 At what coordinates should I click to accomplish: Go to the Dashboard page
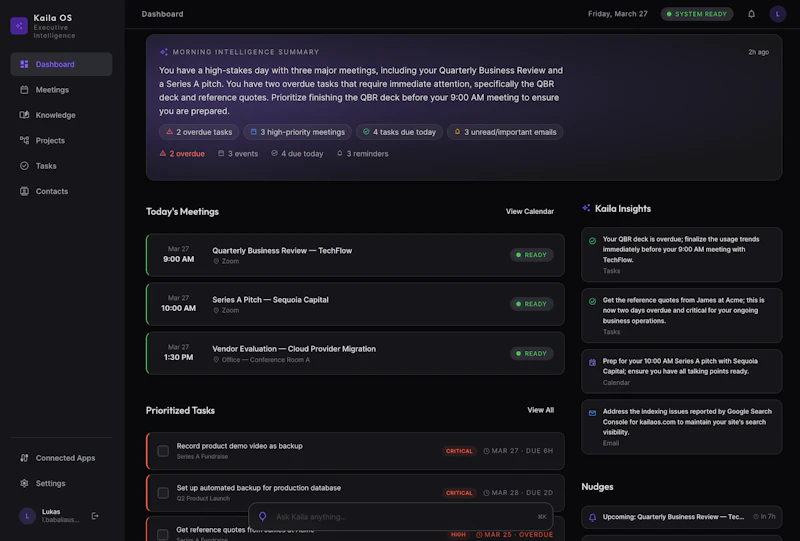pyautogui.click(x=61, y=64)
